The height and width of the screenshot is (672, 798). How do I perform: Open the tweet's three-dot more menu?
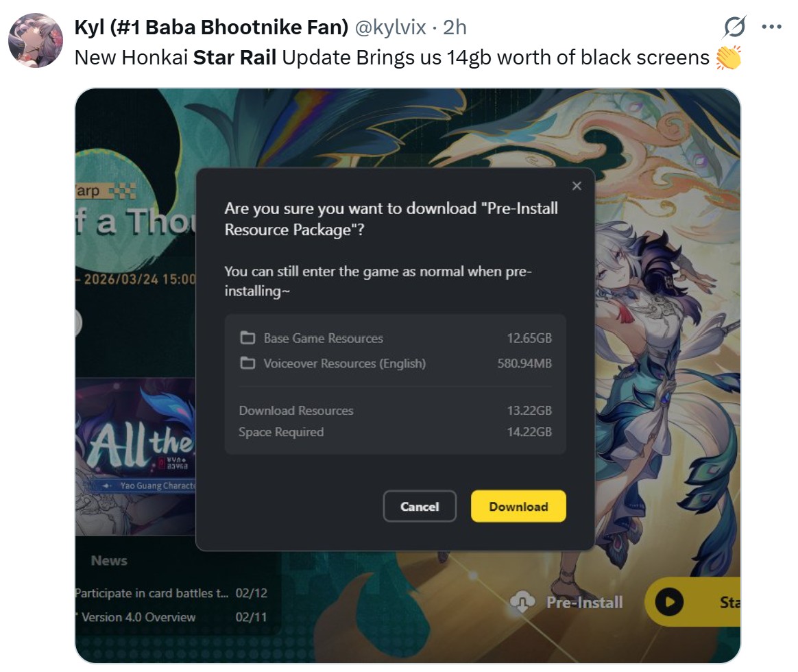point(771,27)
